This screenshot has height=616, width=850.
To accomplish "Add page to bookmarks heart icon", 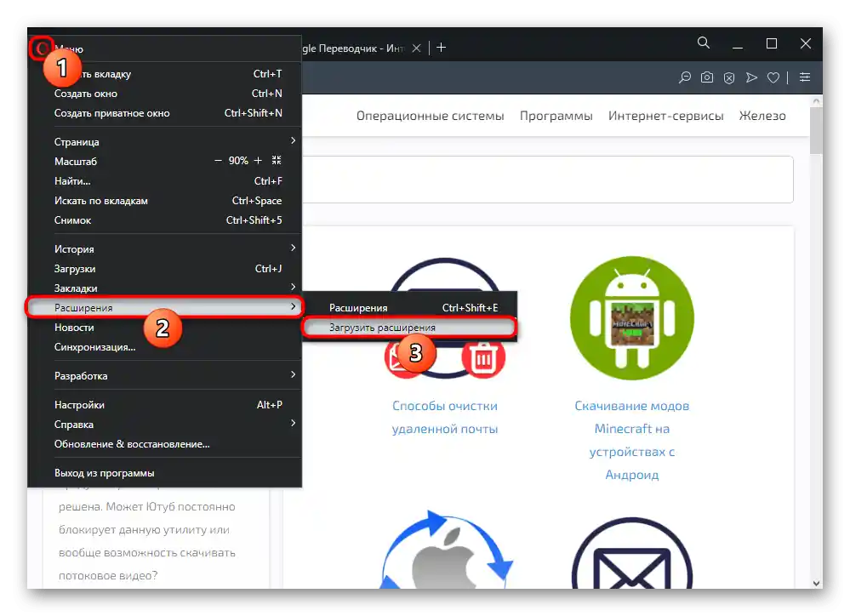I will point(773,78).
